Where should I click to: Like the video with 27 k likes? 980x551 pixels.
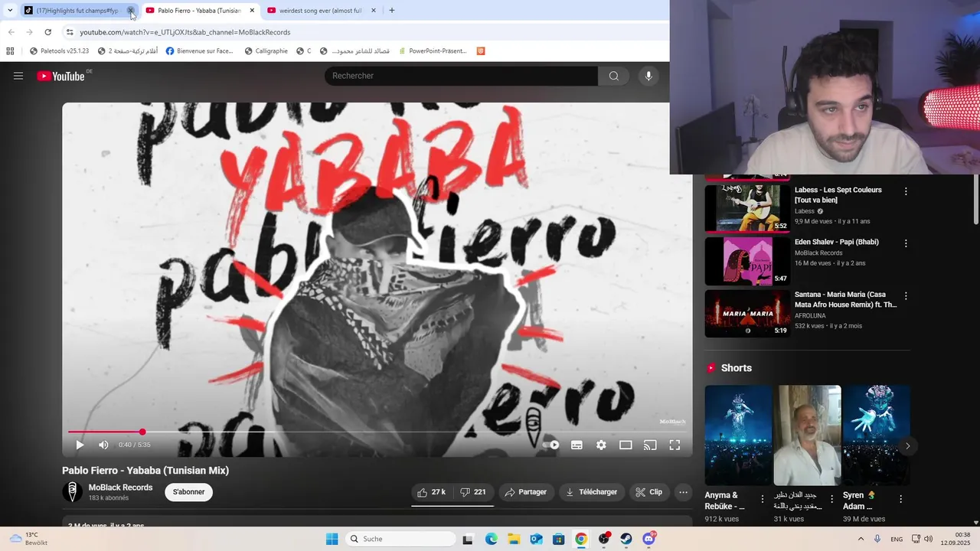pos(431,492)
